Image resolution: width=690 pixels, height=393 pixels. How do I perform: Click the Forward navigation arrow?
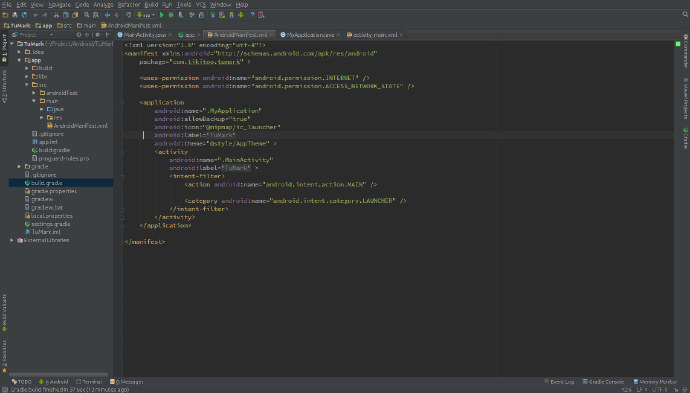pyautogui.click(x=116, y=15)
